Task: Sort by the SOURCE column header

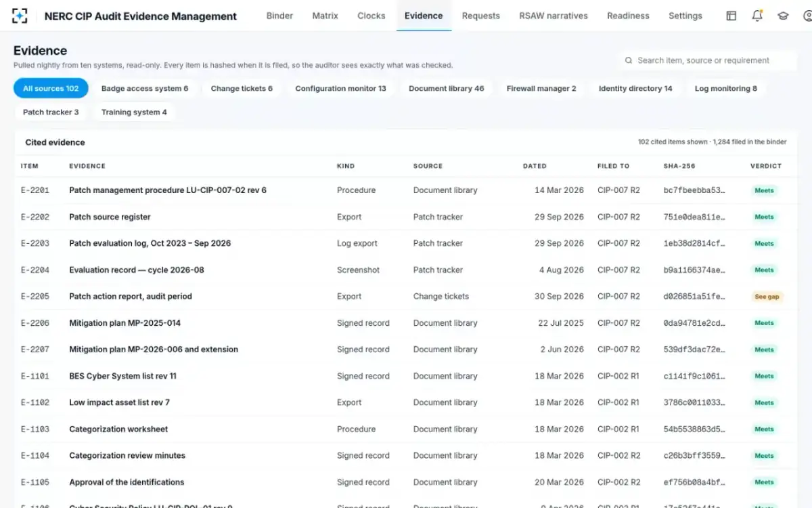Action: tap(428, 166)
